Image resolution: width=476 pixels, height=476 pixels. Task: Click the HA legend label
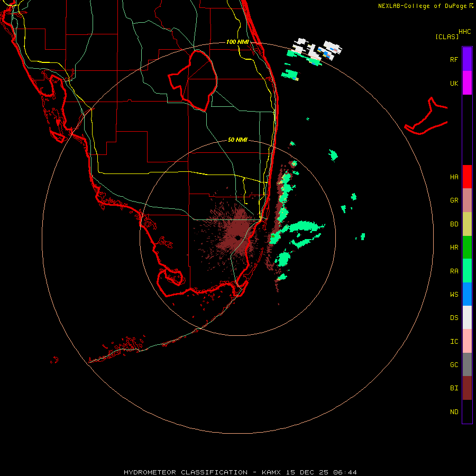coord(454,177)
